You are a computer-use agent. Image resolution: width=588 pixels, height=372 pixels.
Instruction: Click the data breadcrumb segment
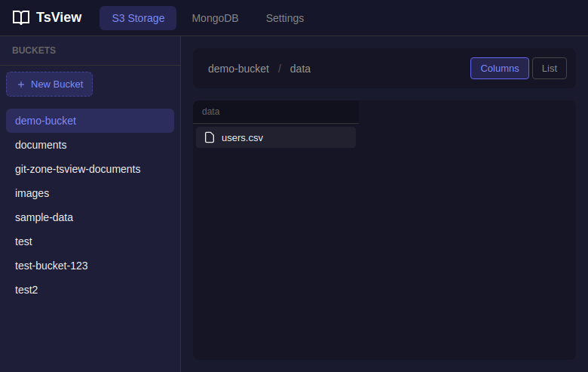coord(300,69)
